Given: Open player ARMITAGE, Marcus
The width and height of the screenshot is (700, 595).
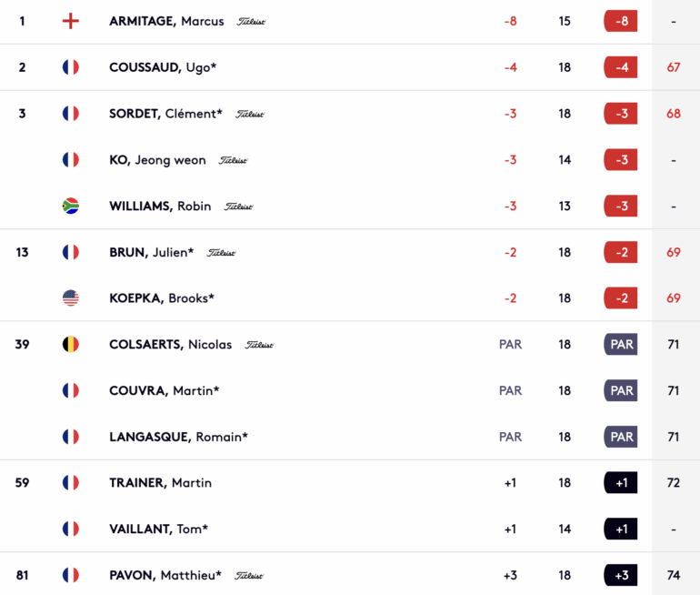Looking at the screenshot, I should click(x=166, y=21).
